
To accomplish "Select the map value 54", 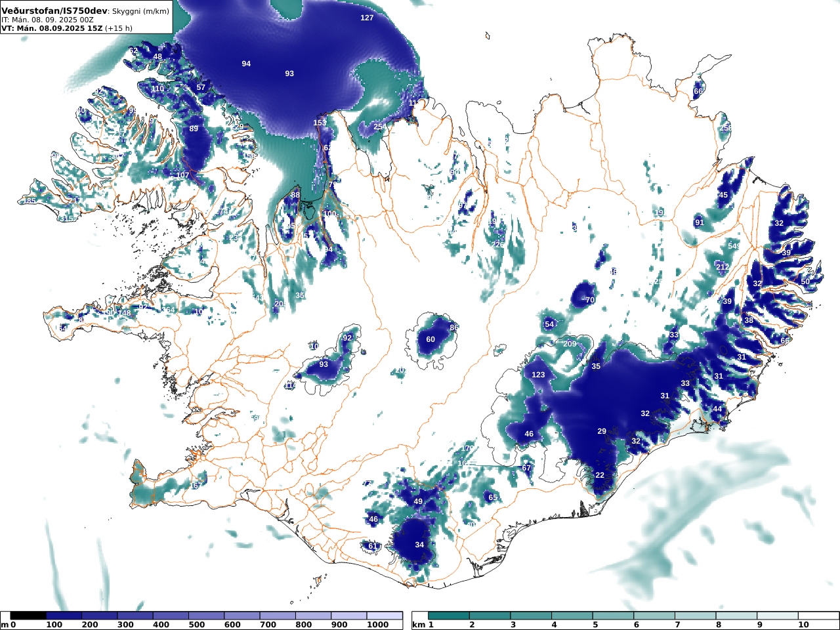I will click(549, 325).
